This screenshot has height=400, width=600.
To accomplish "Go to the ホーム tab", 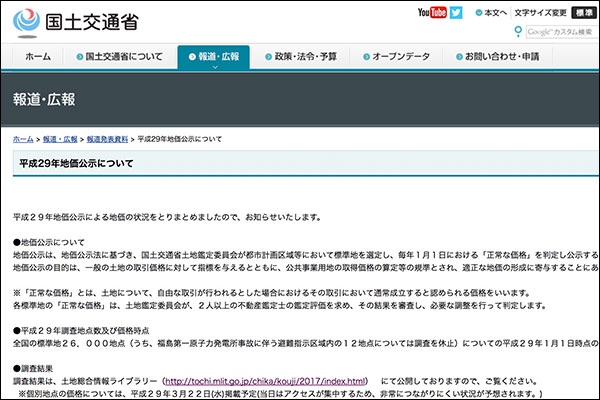I will (x=38, y=57).
